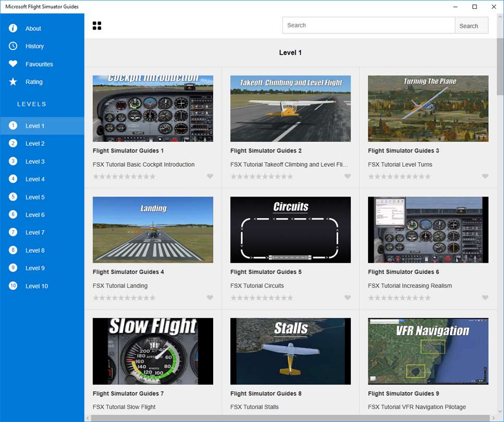Image resolution: width=504 pixels, height=422 pixels.
Task: Click the horizontal scrollbar right arrow
Action: (494, 418)
